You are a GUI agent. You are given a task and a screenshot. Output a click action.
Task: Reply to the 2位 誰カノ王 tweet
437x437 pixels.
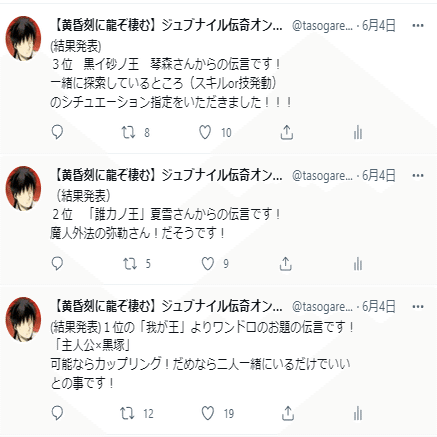[x=57, y=264]
